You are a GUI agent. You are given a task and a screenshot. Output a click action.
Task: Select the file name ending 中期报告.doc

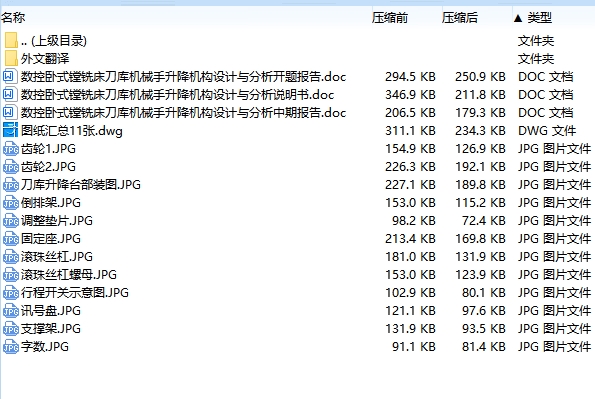pos(183,113)
